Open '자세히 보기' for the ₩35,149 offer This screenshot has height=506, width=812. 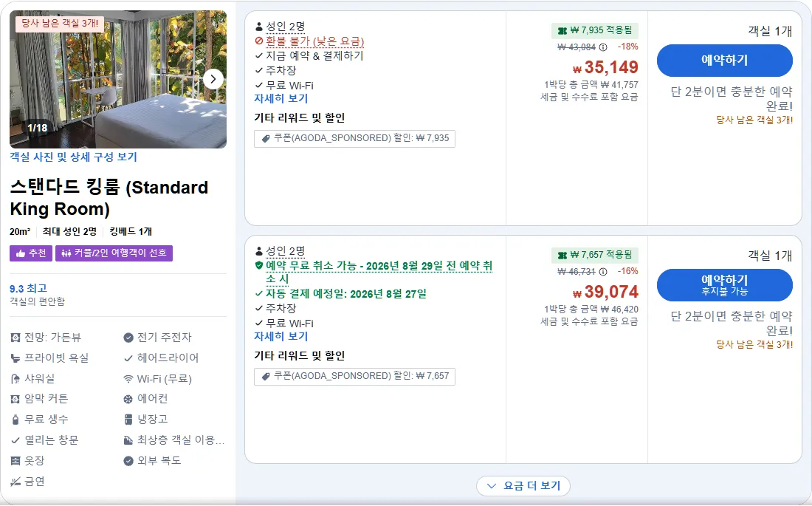click(281, 98)
